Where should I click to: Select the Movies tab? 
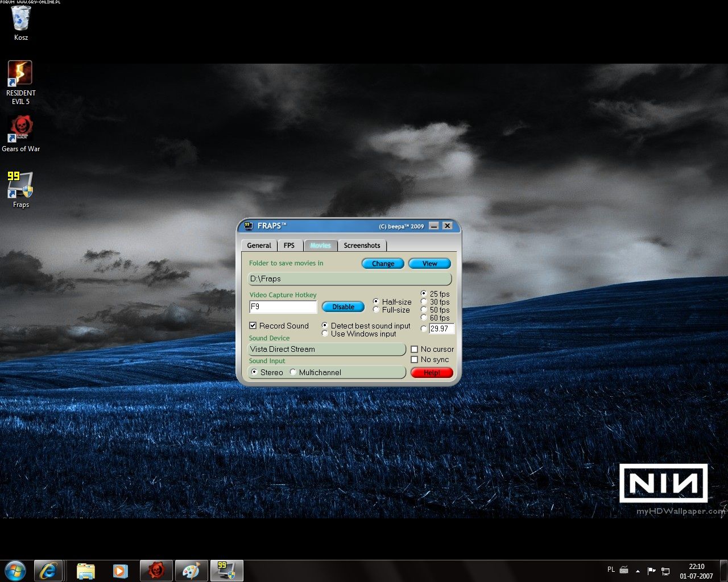click(x=320, y=246)
